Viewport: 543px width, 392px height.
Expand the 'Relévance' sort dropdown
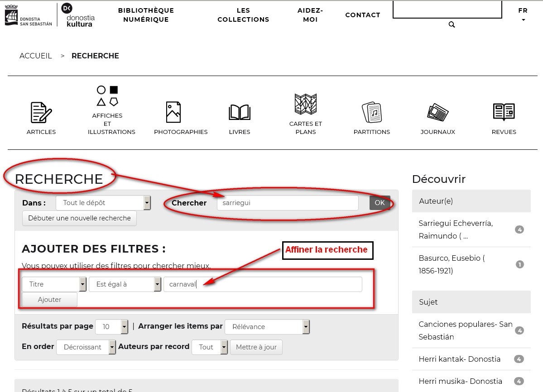pyautogui.click(x=267, y=327)
